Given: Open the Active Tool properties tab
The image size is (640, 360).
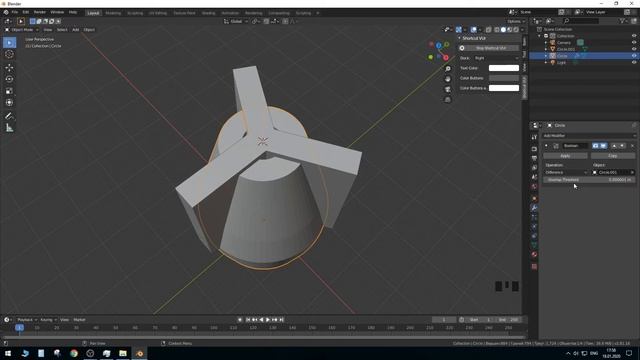Looking at the screenshot, I should pos(534,137).
